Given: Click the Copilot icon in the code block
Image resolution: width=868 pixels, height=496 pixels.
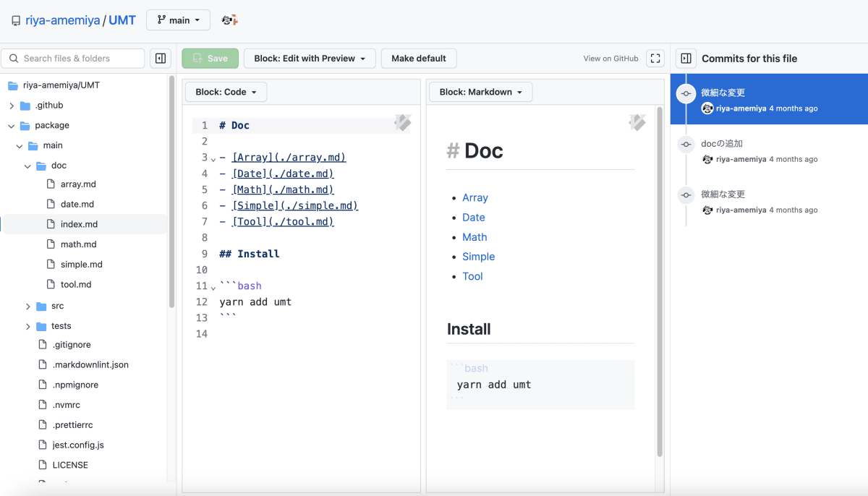Looking at the screenshot, I should coord(402,123).
